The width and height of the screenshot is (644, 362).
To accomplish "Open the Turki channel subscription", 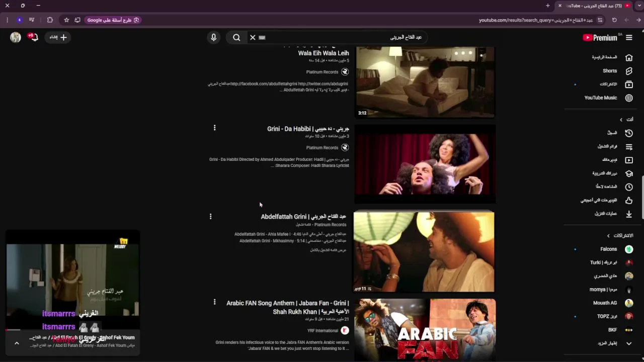I will click(611, 262).
